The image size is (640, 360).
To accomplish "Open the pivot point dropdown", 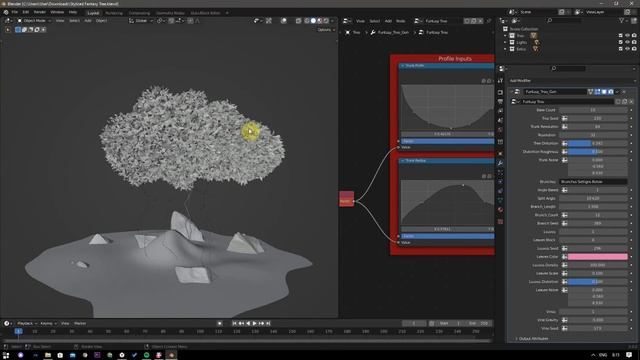I will click(161, 20).
